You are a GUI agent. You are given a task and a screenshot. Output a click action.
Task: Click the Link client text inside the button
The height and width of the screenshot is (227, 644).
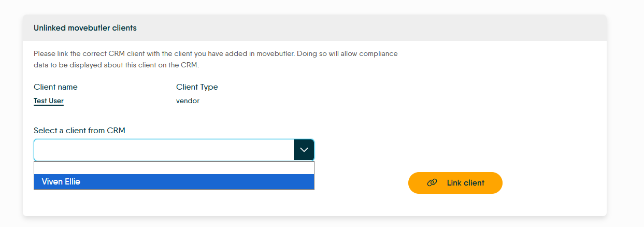(465, 183)
